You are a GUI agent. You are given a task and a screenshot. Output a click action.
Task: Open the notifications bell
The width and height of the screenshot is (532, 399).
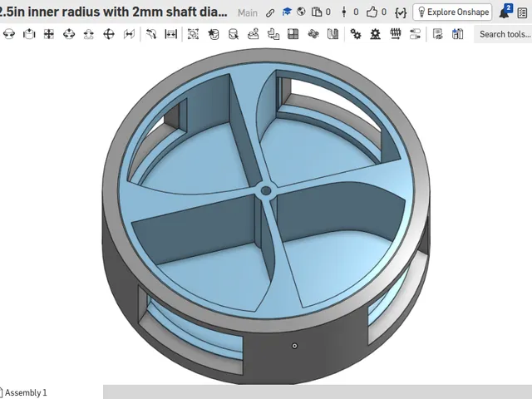point(505,12)
